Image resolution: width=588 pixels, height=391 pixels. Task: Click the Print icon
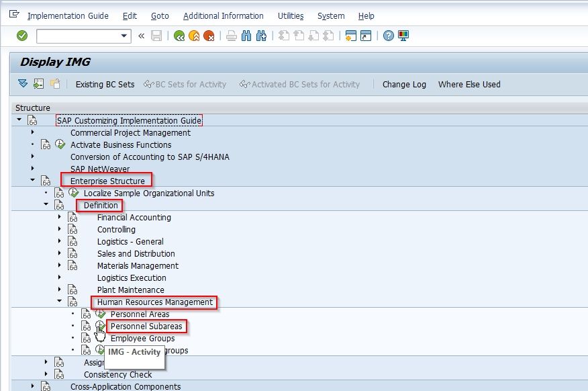point(232,36)
